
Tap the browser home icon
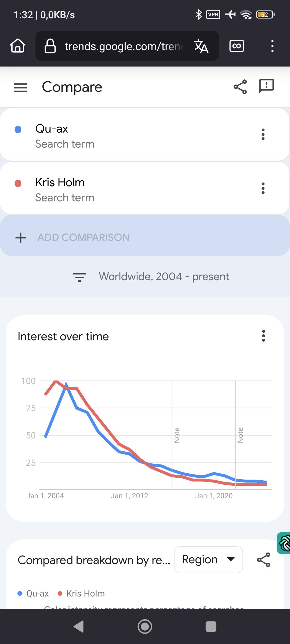18,46
